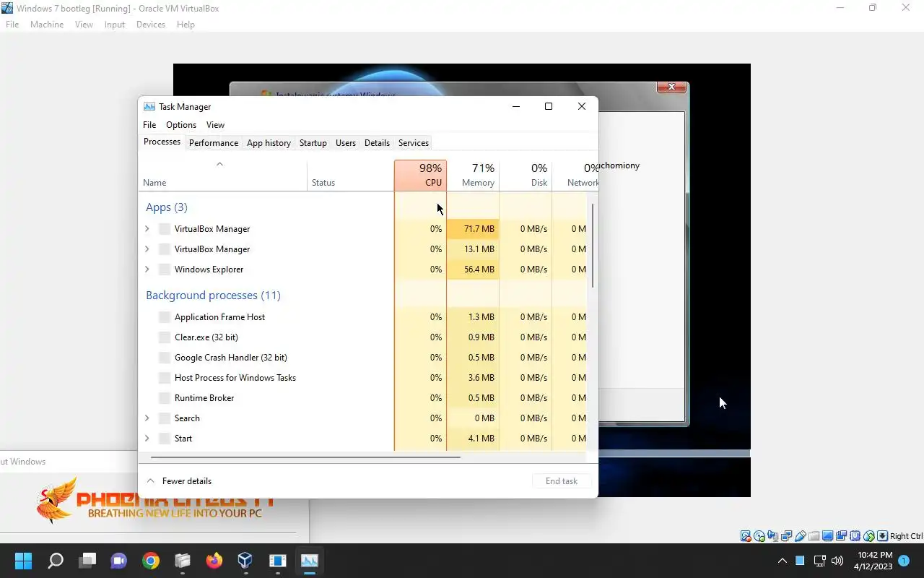Click the volume speaker tray icon
This screenshot has width=924, height=578.
(x=837, y=561)
